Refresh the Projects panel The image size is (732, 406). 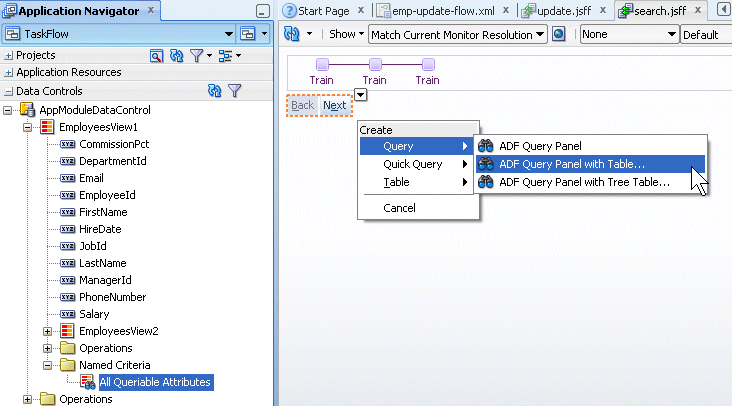[176, 56]
